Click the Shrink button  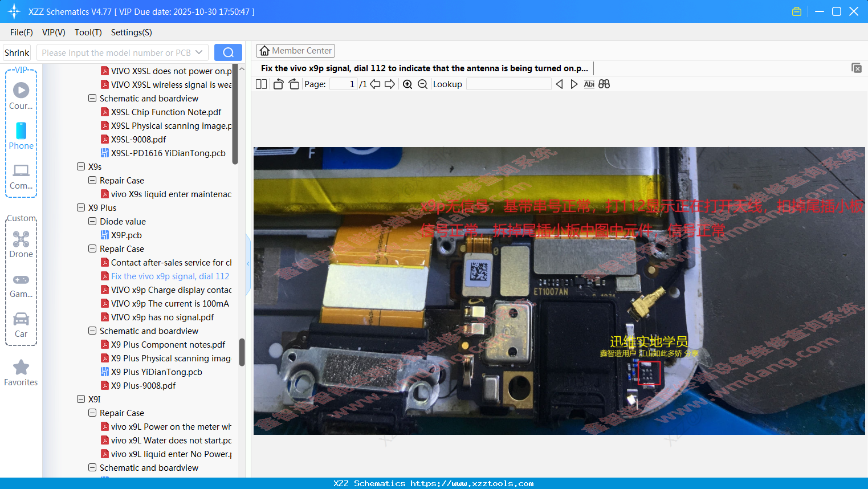tap(17, 52)
